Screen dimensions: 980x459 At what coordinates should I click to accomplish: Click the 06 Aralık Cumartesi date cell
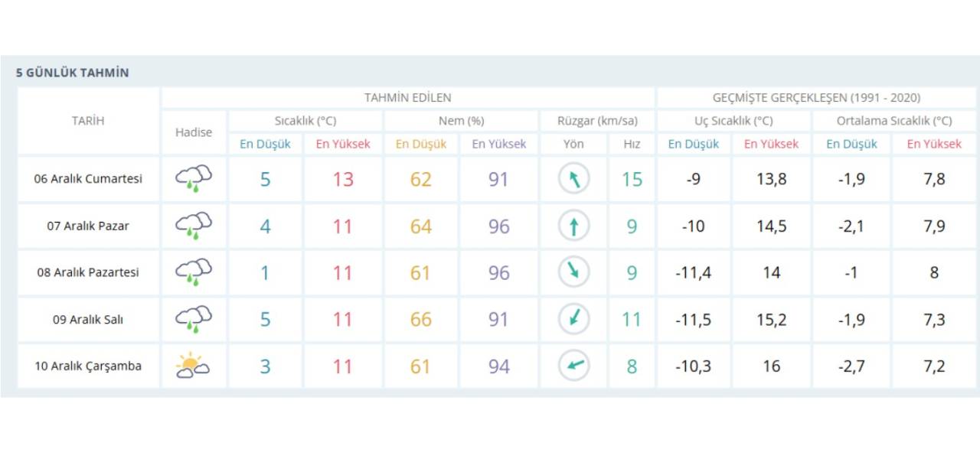pyautogui.click(x=88, y=179)
